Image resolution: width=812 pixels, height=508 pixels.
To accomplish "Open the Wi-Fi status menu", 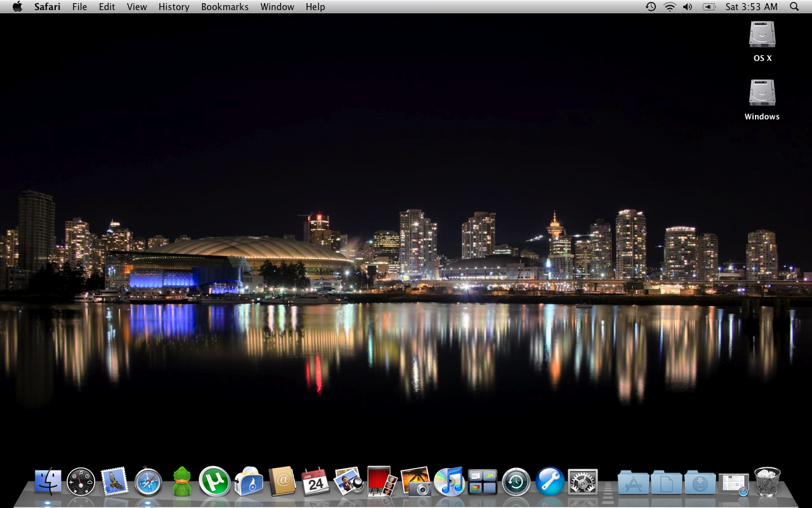I will coord(670,7).
